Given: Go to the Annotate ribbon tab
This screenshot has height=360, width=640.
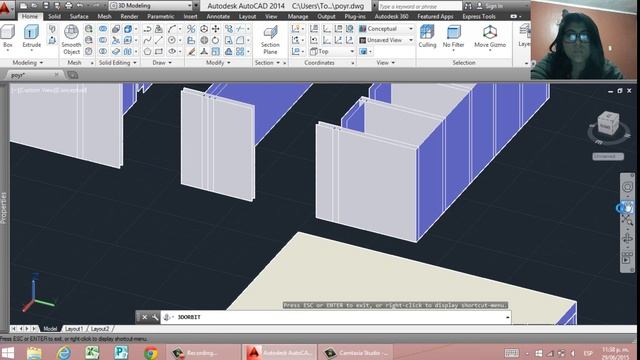Looking at the screenshot, I should point(218,16).
